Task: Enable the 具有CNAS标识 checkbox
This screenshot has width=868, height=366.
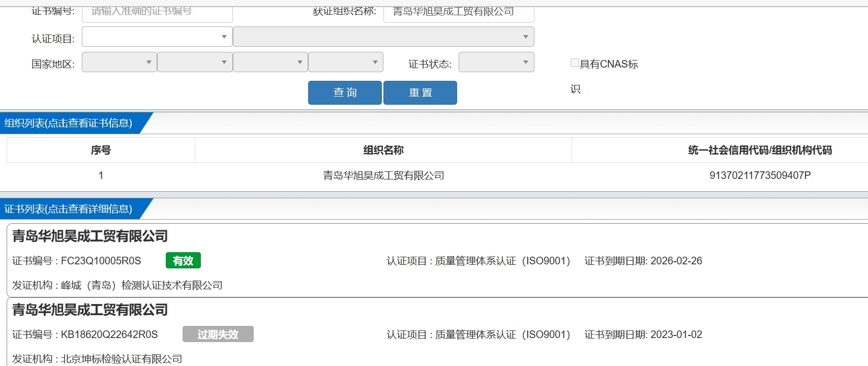Action: (575, 63)
